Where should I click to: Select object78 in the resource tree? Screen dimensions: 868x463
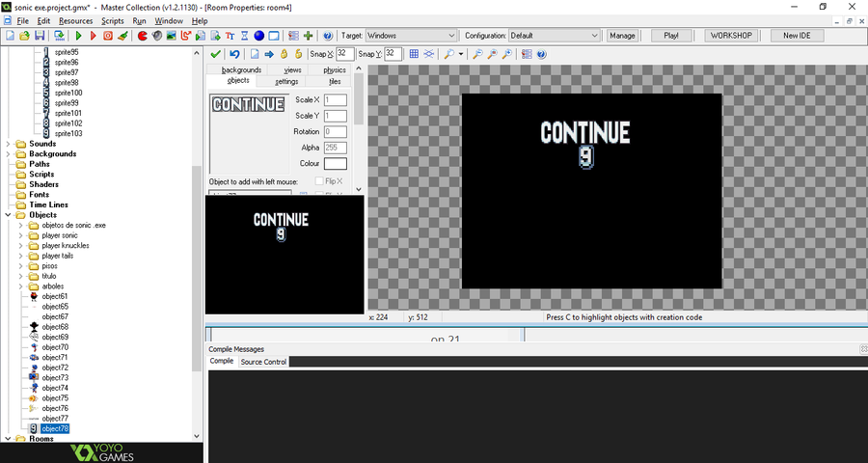[55, 428]
